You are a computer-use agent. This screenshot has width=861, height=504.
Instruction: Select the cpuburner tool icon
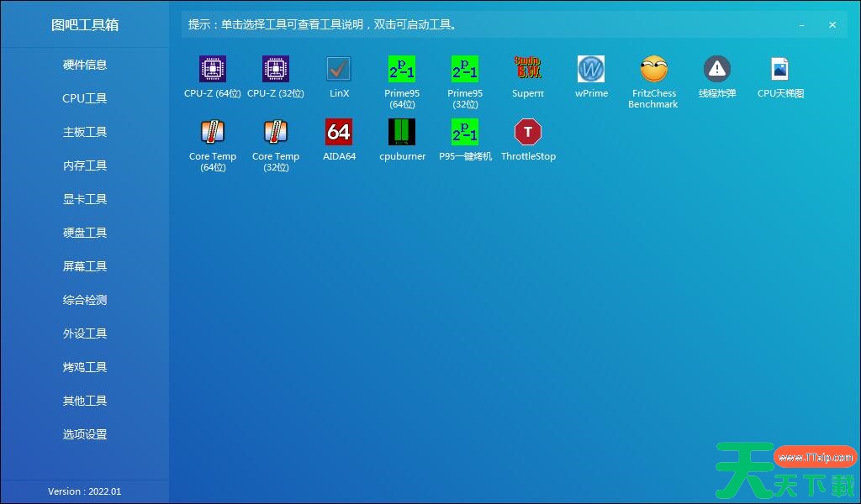click(x=402, y=132)
